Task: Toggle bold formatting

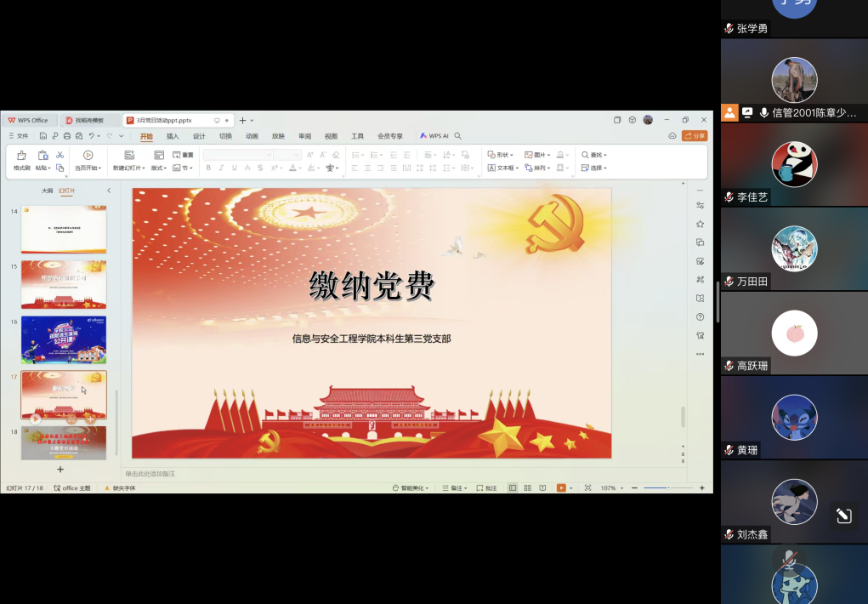Action: 209,168
